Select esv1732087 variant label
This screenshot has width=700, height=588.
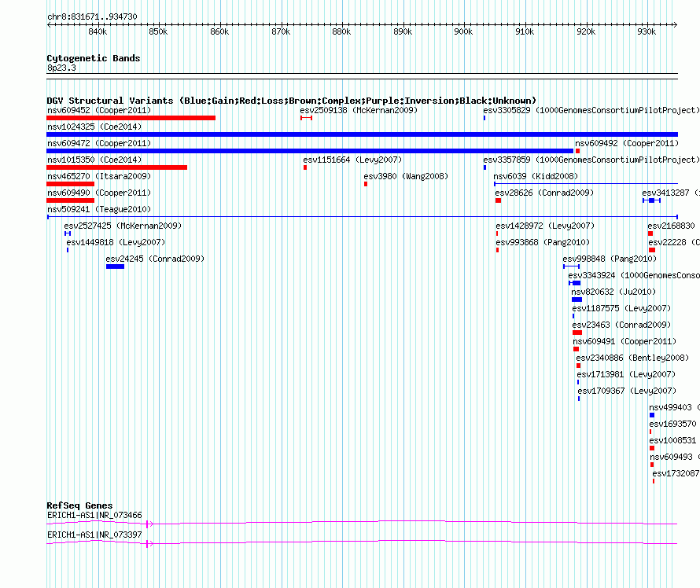tap(676, 473)
